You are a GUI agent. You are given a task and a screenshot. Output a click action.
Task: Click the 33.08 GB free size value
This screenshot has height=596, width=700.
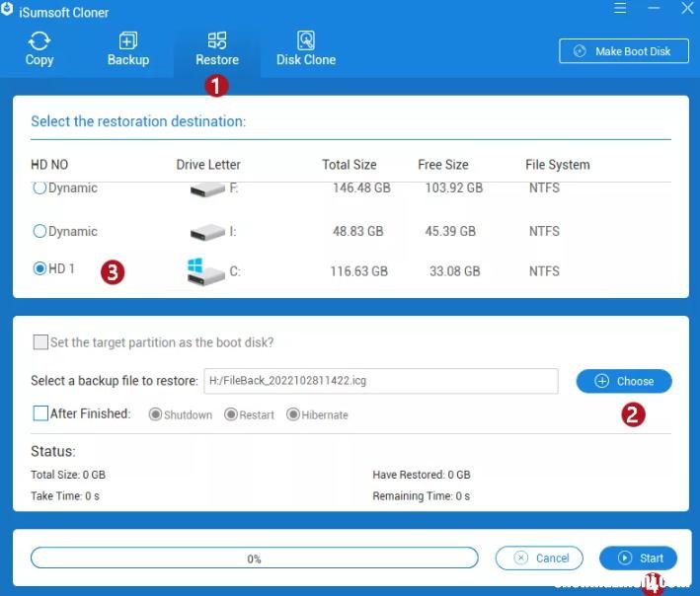click(455, 271)
